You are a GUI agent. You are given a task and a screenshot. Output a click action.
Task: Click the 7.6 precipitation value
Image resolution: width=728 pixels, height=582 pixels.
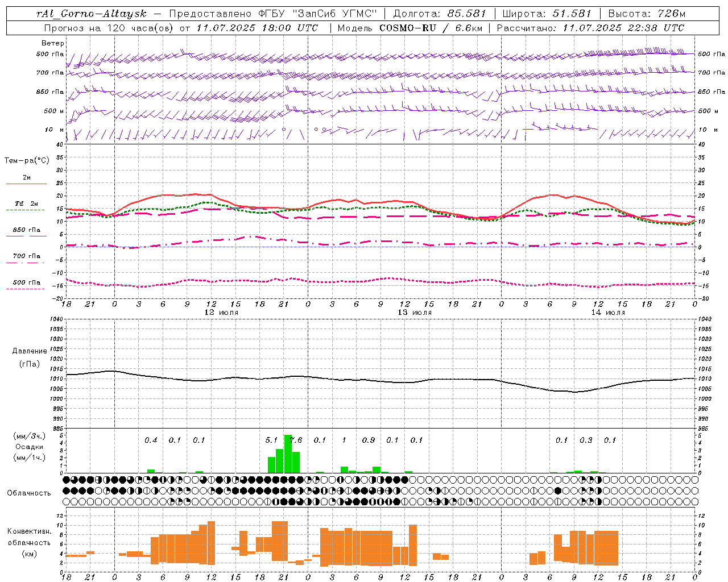pyautogui.click(x=296, y=440)
